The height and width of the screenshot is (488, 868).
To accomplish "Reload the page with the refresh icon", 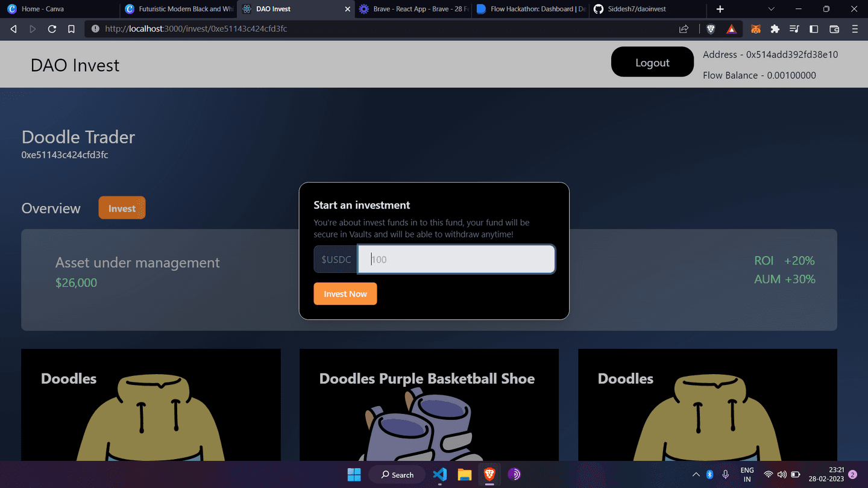I will coord(52,29).
